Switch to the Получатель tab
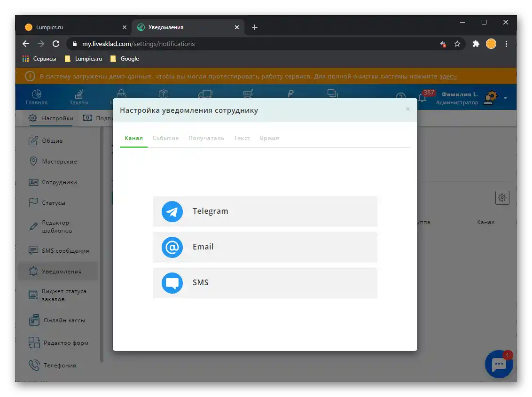Image resolution: width=532 pixels, height=397 pixels. 206,138
